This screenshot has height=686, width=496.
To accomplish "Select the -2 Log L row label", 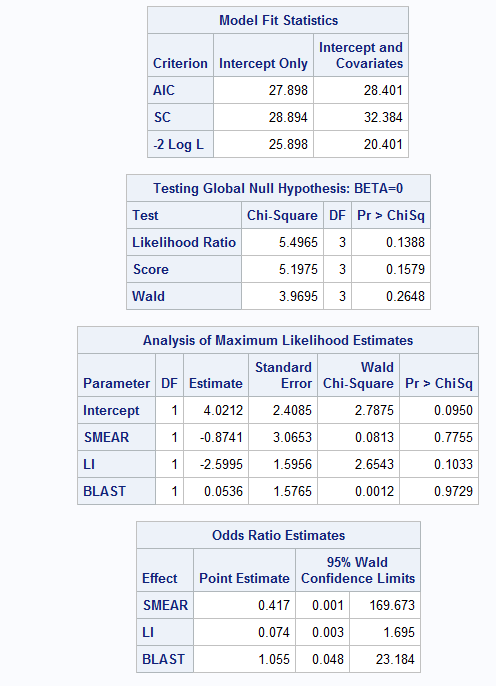I will pyautogui.click(x=178, y=144).
